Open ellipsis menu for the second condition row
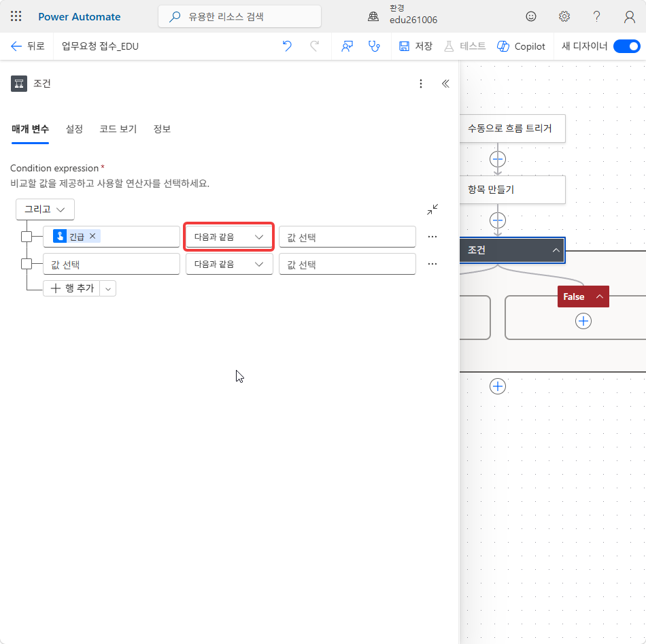The image size is (646, 644). 432,264
